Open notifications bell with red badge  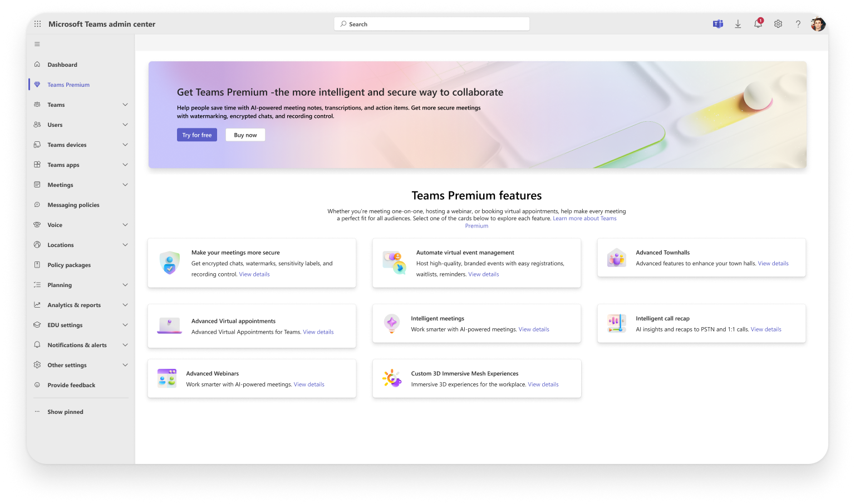(x=758, y=23)
